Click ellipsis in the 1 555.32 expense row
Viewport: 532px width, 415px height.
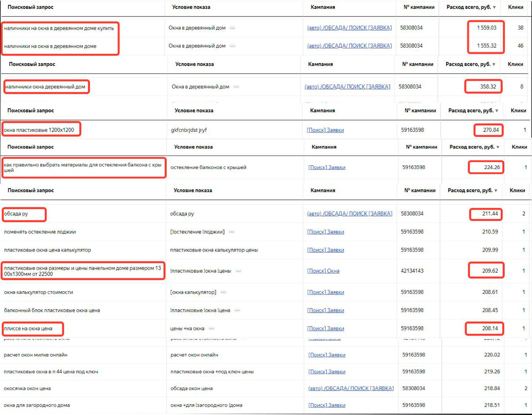point(233,46)
